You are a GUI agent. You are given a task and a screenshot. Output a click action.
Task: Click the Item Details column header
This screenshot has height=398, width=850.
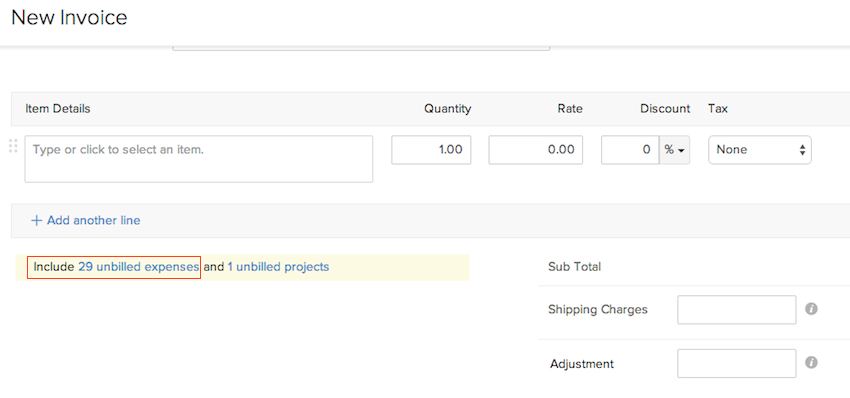57,109
